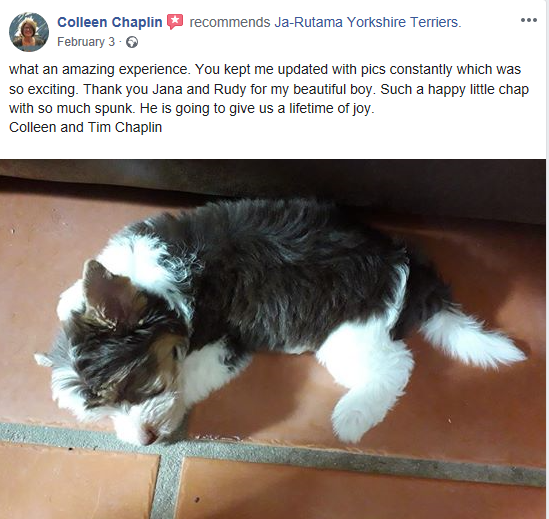Open Colleen Chaplin's profile name link
The height and width of the screenshot is (519, 549).
pos(110,22)
